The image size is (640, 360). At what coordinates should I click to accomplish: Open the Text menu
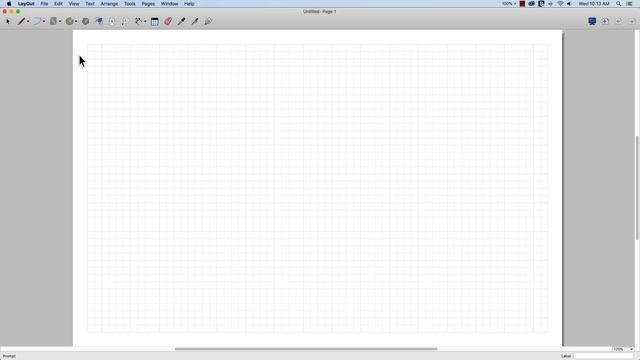[90, 4]
